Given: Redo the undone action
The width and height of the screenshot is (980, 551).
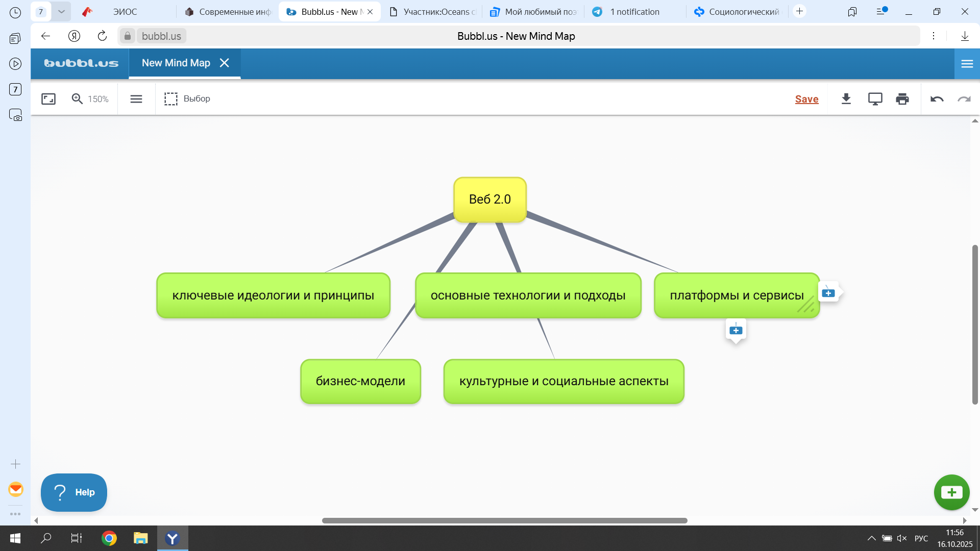Looking at the screenshot, I should pos(964,99).
